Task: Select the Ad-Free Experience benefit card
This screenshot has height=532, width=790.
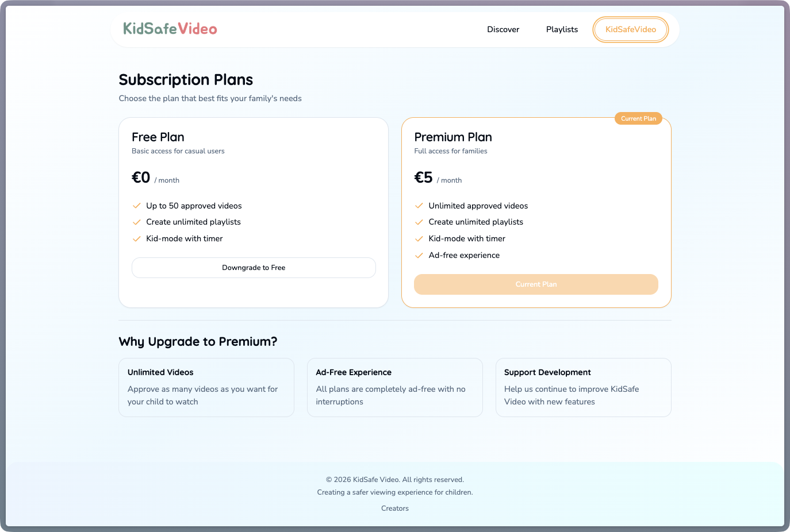Action: 395,388
